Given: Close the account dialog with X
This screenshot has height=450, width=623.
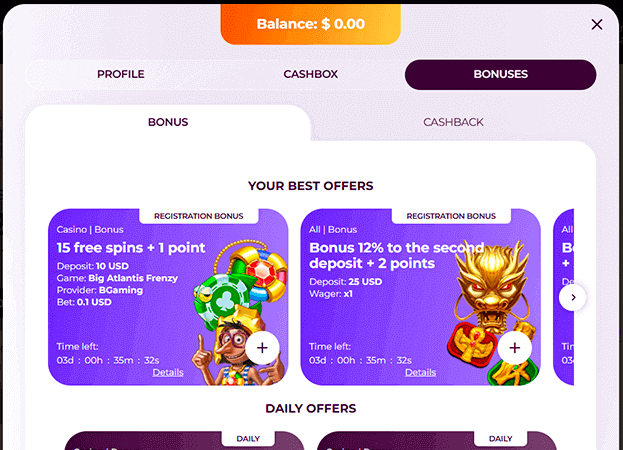Looking at the screenshot, I should click(597, 25).
